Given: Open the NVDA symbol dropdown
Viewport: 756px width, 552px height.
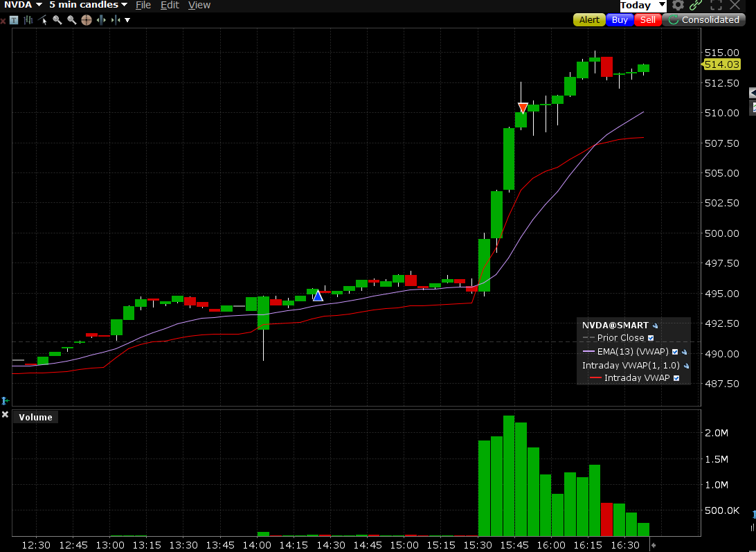Looking at the screenshot, I should 23,5.
